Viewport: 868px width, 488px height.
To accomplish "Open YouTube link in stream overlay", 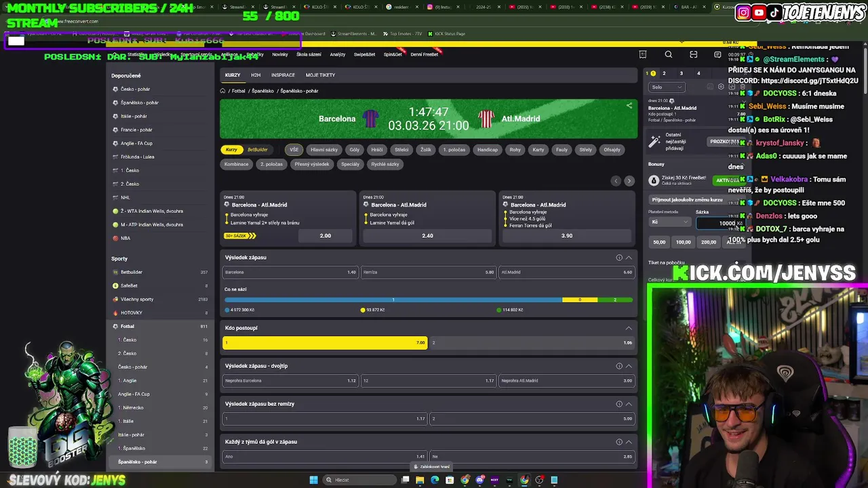I will (759, 12).
